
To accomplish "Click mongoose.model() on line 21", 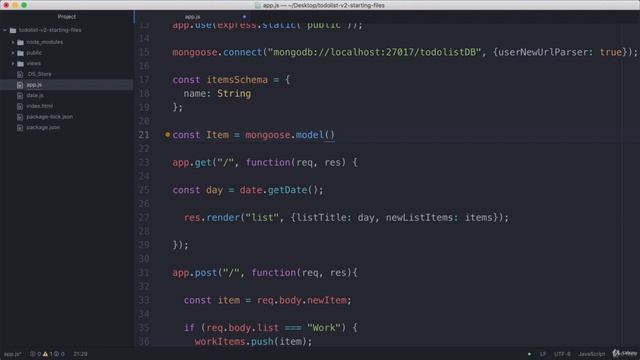I will pos(290,135).
